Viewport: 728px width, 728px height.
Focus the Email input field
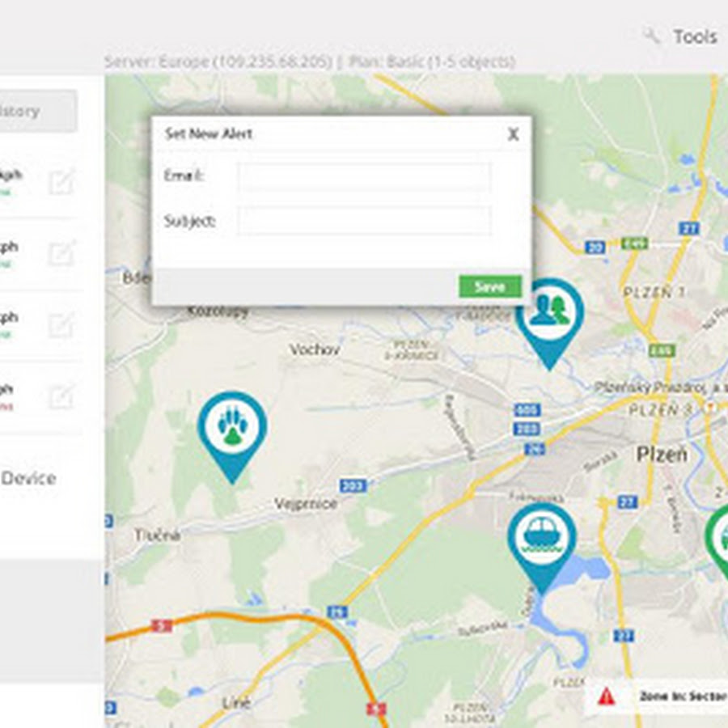(x=363, y=176)
